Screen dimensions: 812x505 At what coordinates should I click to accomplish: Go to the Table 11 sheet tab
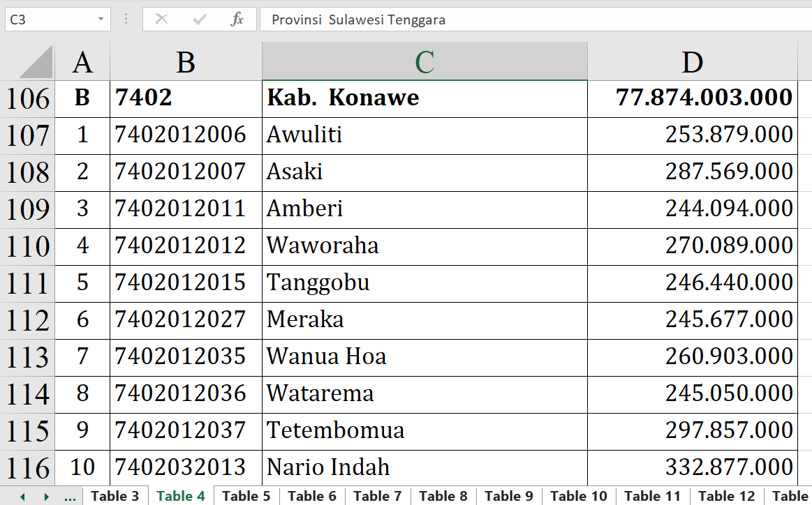651,496
